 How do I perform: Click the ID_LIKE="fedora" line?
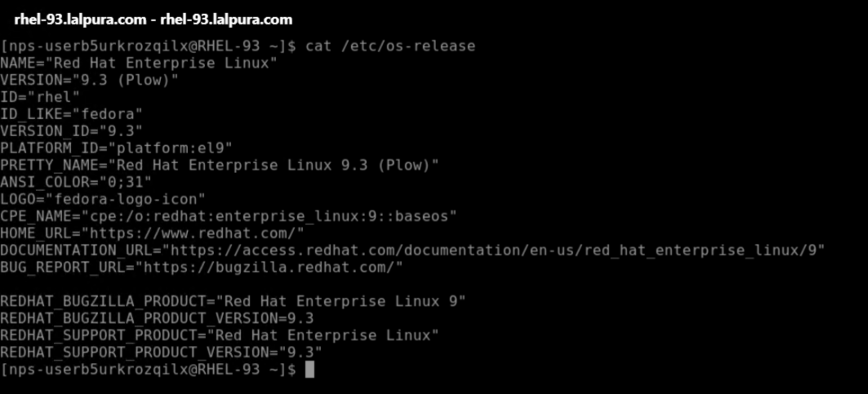71,113
